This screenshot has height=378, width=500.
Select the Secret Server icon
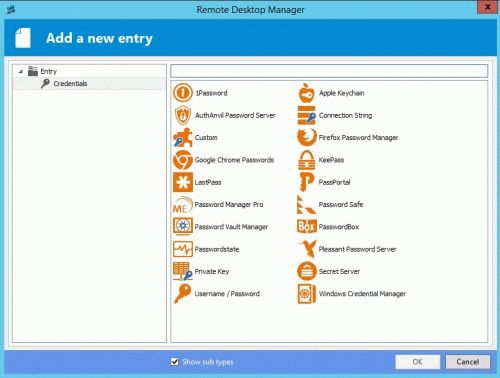[x=306, y=271]
